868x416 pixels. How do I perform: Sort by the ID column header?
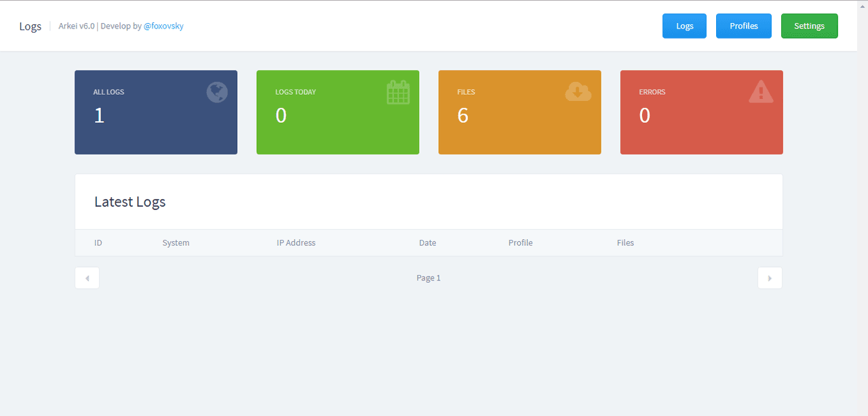(98, 243)
